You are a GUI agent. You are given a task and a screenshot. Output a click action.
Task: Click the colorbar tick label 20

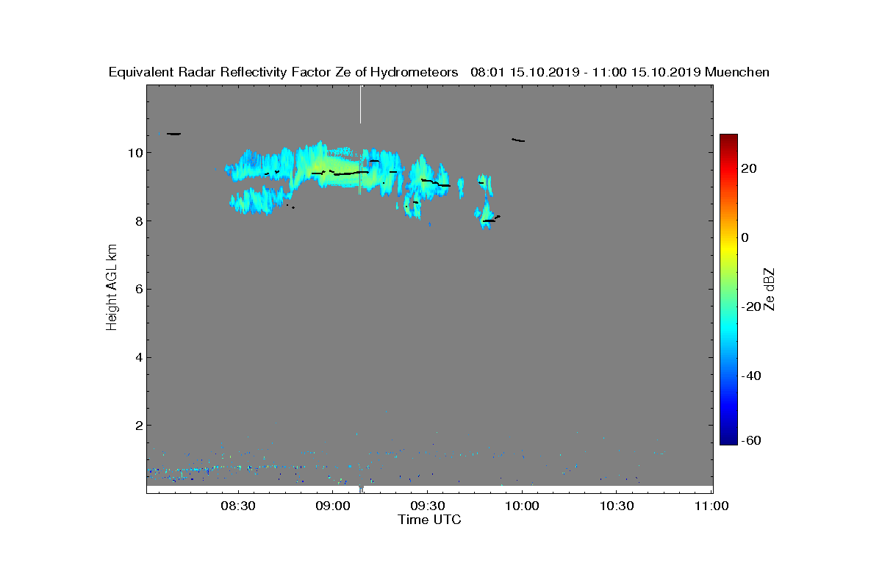[750, 168]
